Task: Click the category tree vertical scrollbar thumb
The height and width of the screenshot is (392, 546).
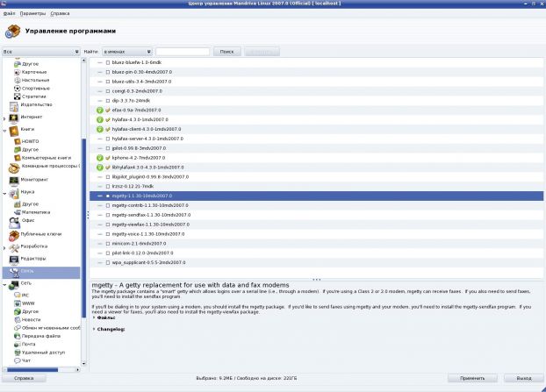Action: [83, 228]
